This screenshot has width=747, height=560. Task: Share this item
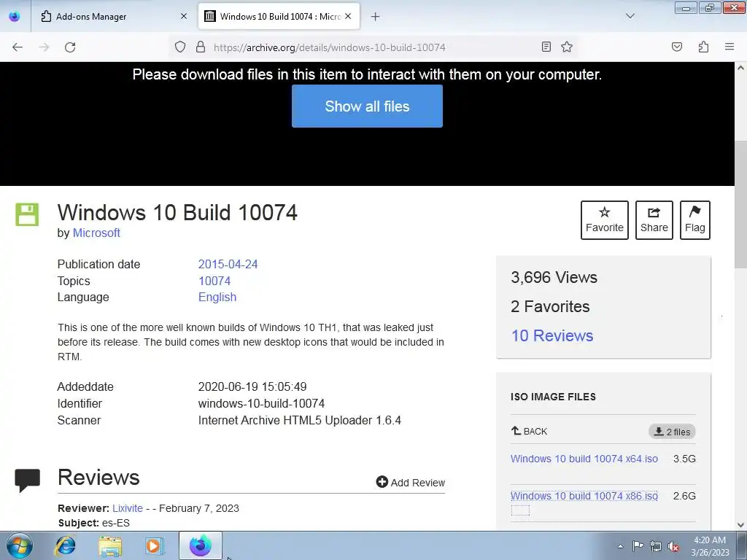pyautogui.click(x=654, y=220)
